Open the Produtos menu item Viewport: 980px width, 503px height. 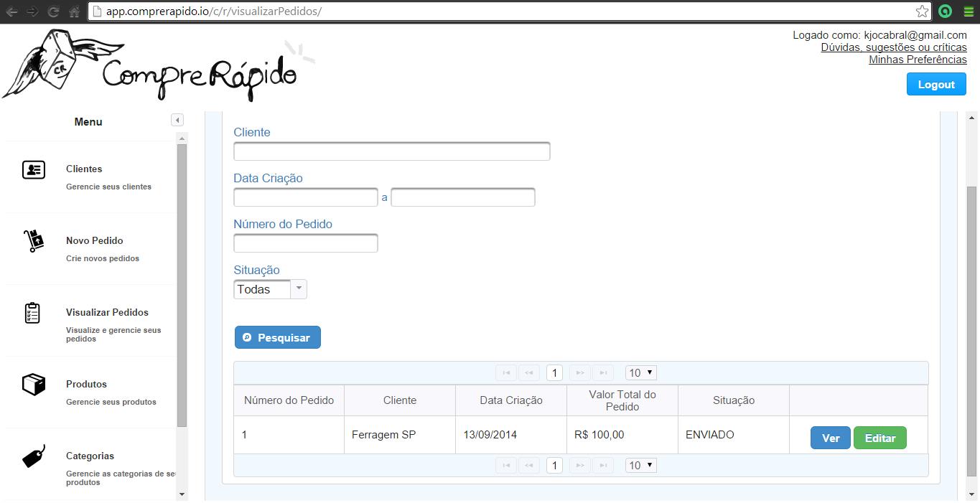click(86, 385)
